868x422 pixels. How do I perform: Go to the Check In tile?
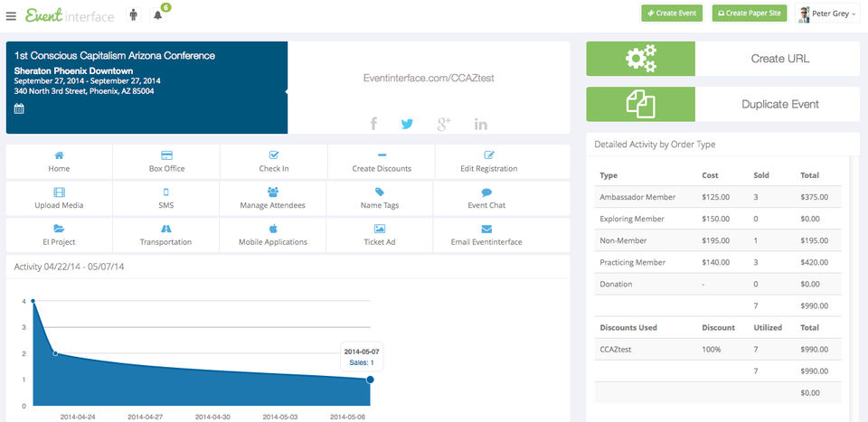click(273, 162)
